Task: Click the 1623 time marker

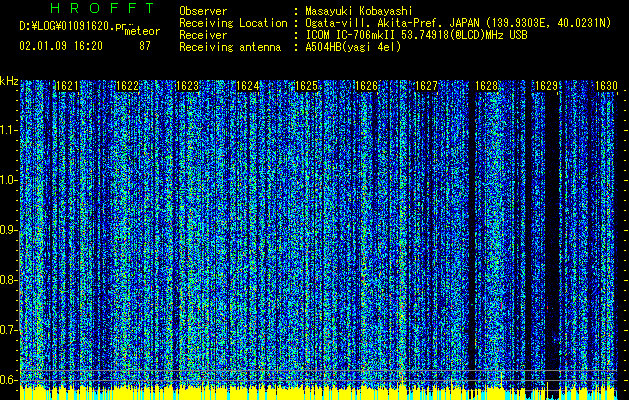Action: pyautogui.click(x=187, y=86)
